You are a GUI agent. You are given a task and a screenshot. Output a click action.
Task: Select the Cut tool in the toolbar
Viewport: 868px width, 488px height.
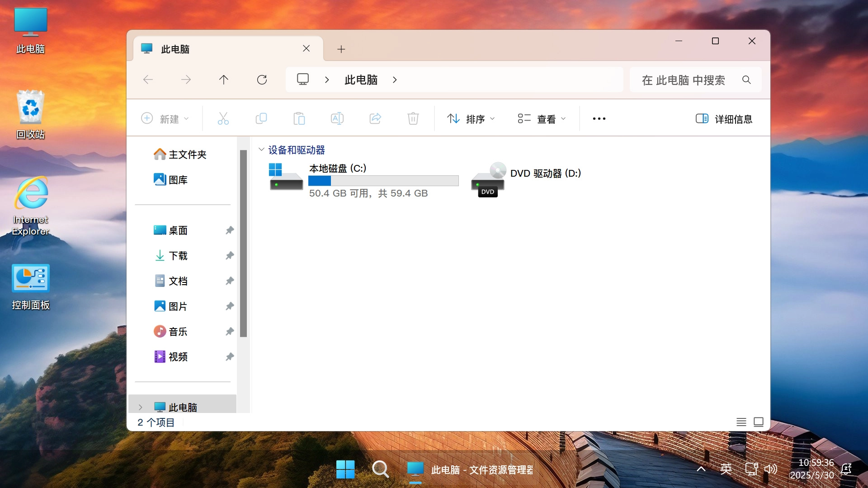[x=223, y=118]
